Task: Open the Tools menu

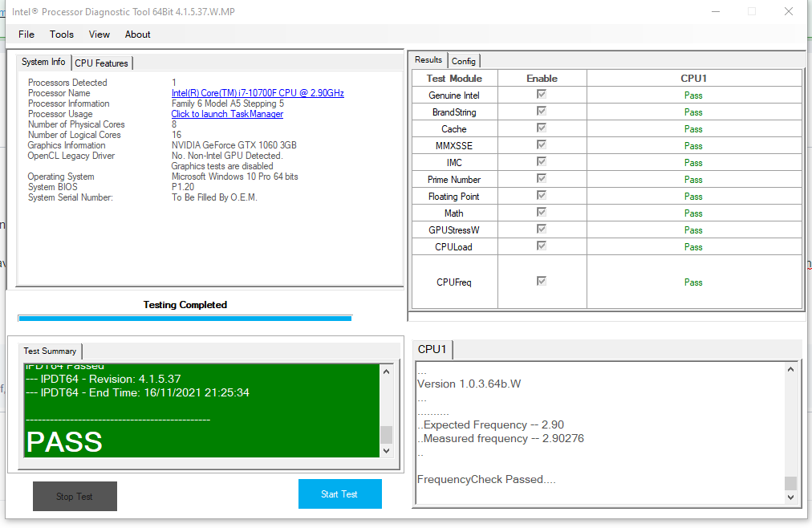Action: tap(62, 35)
